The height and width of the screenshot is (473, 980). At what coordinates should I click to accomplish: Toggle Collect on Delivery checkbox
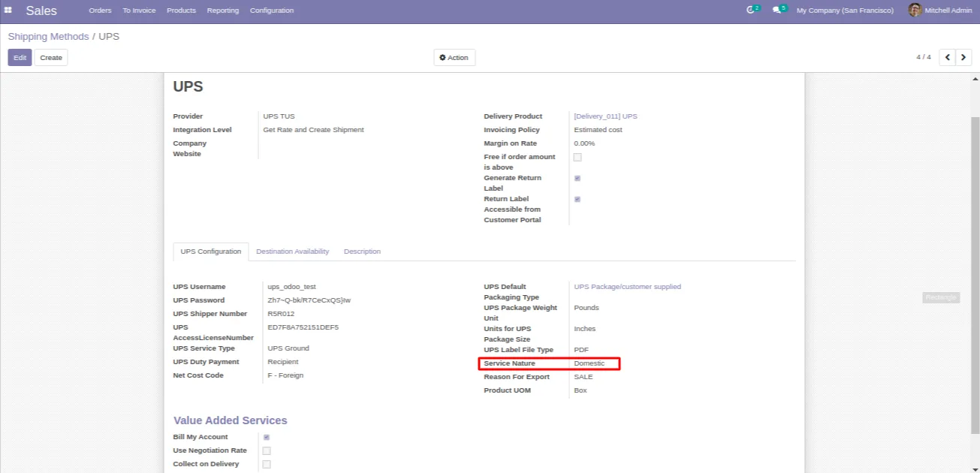267,464
